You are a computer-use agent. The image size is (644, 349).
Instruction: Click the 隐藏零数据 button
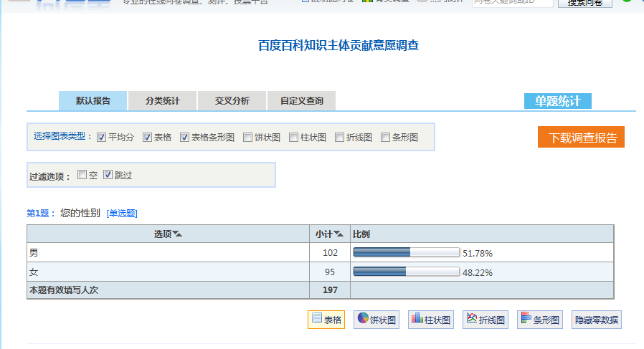(597, 320)
